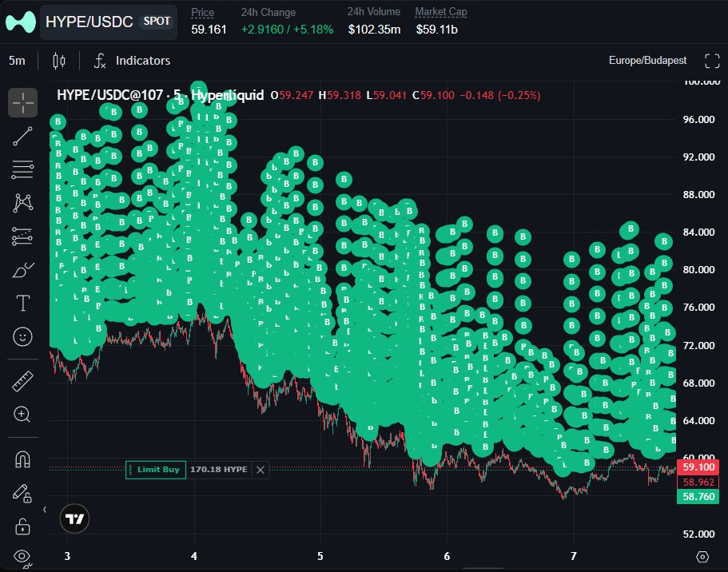Click the Market Cap label
Image resolution: width=728 pixels, height=572 pixels.
(x=440, y=12)
